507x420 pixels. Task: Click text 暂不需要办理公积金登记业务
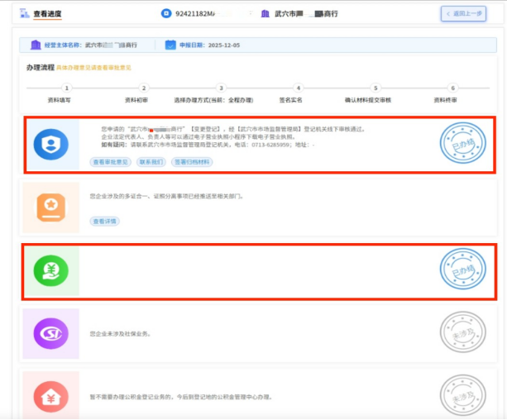[181, 397]
